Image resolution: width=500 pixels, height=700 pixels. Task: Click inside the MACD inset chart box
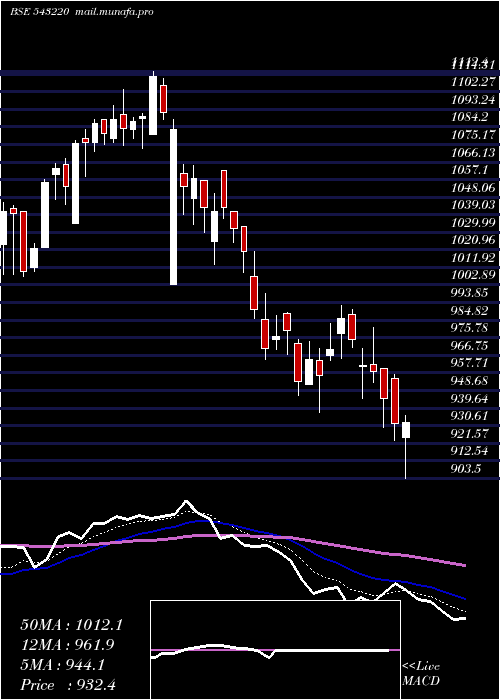pos(275,650)
